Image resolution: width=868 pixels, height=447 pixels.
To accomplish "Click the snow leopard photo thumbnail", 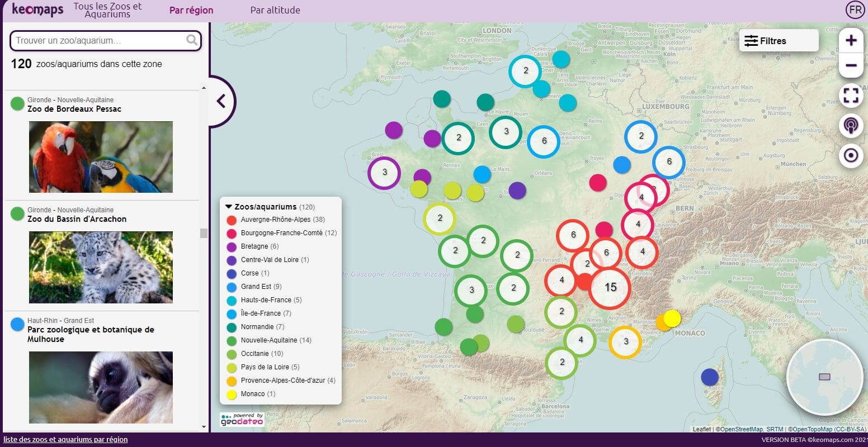I will coord(101,267).
